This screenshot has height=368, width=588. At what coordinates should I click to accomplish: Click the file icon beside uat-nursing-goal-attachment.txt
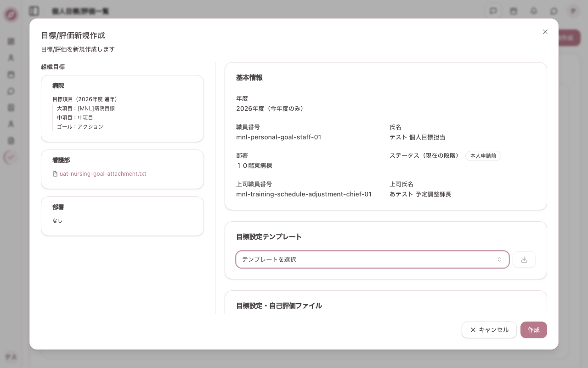pos(55,174)
